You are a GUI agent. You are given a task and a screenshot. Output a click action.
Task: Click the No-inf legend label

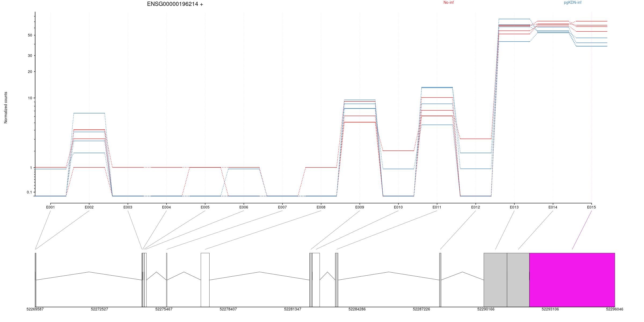[x=448, y=2]
